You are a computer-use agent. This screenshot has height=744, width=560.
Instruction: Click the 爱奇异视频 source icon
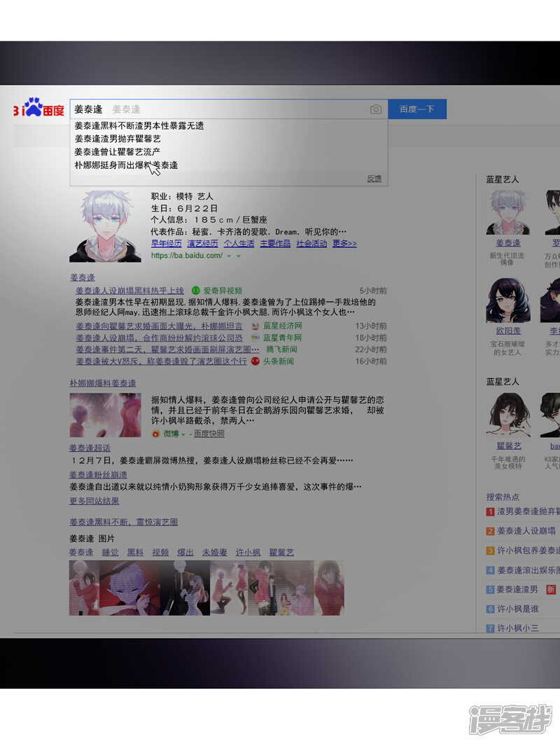[x=196, y=291]
